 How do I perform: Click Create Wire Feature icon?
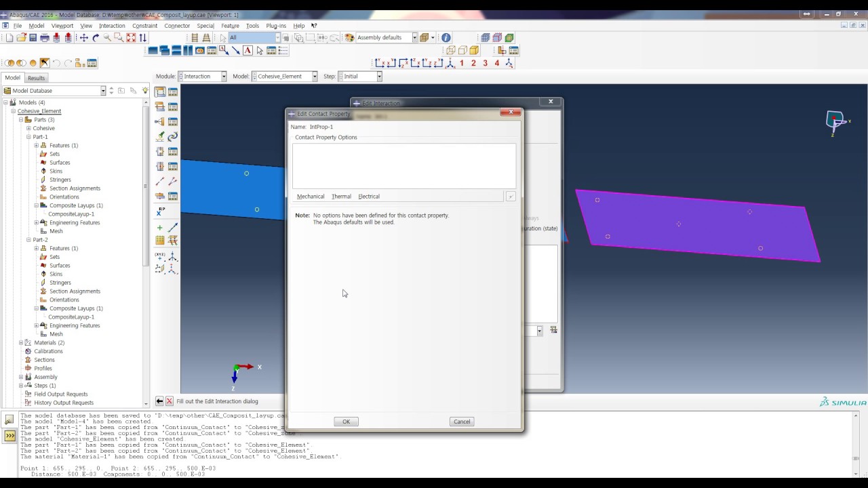pos(160,181)
